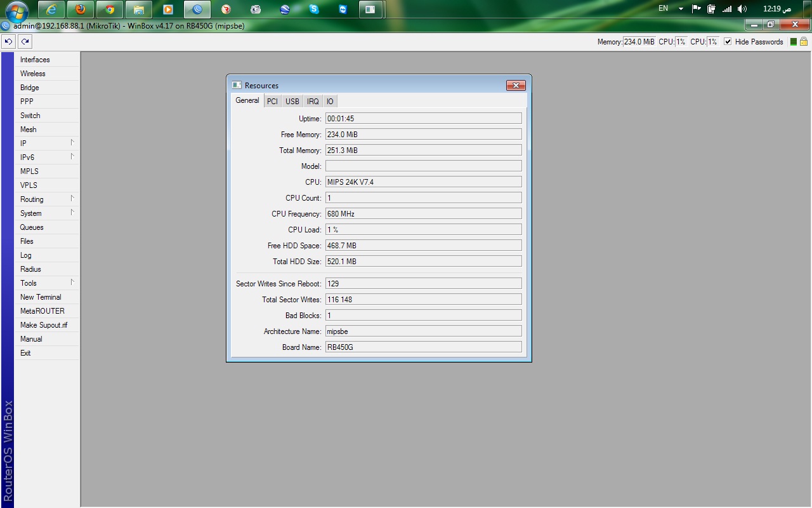Click the empty Model field

[424, 166]
